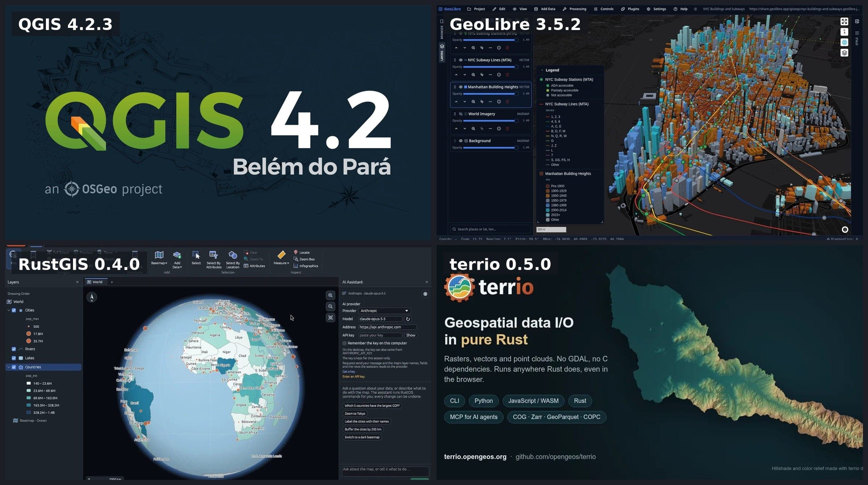Image resolution: width=868 pixels, height=485 pixels.
Task: Open more options for NYC Subway Lines
Action: 490,75
